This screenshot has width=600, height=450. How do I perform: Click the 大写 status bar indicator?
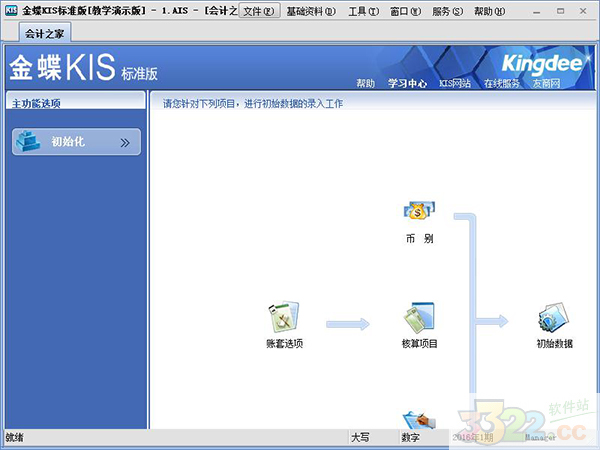coord(360,437)
